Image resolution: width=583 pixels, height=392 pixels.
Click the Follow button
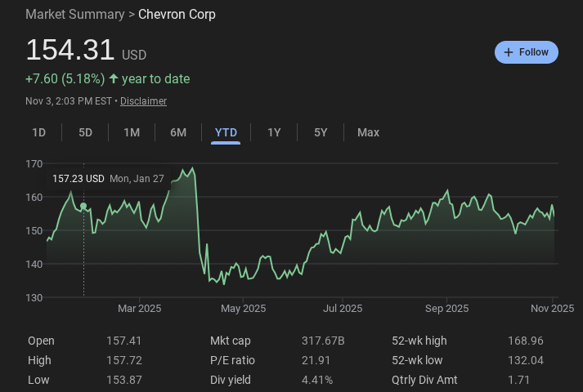[x=526, y=52]
